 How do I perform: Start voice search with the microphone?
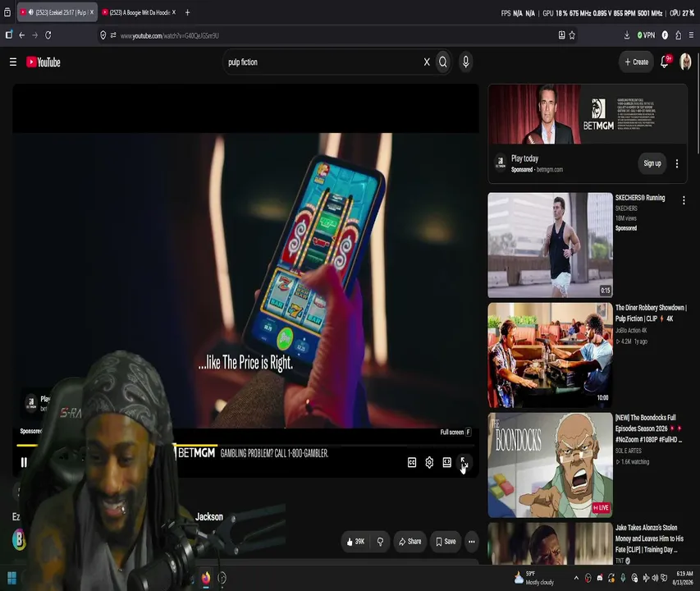tap(465, 62)
